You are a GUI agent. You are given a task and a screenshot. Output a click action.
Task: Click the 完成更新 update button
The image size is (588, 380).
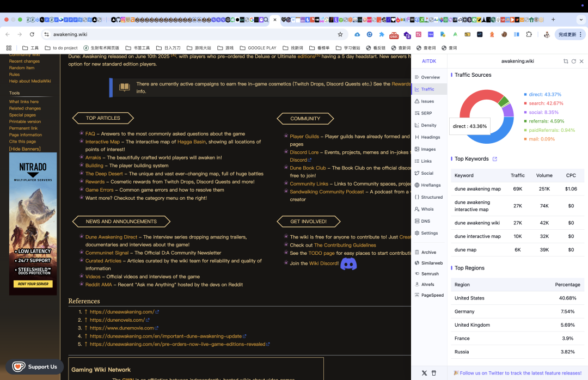click(569, 34)
